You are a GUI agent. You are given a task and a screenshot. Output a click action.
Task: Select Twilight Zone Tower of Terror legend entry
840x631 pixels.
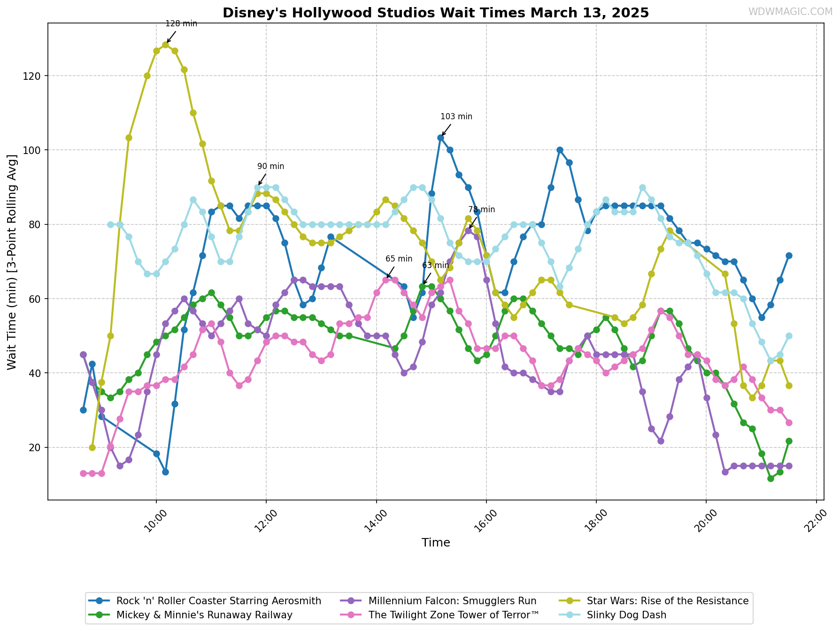[440, 615]
